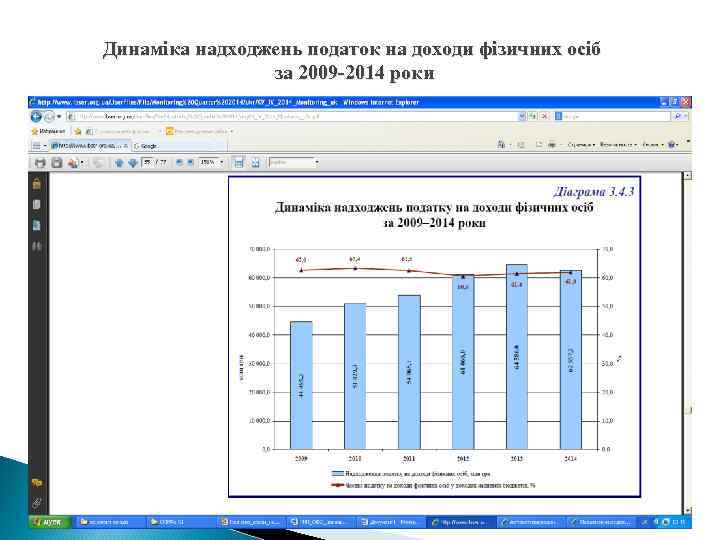Click the add-to-favorites-bar star icon
This screenshot has width=720, height=540.
(78, 132)
